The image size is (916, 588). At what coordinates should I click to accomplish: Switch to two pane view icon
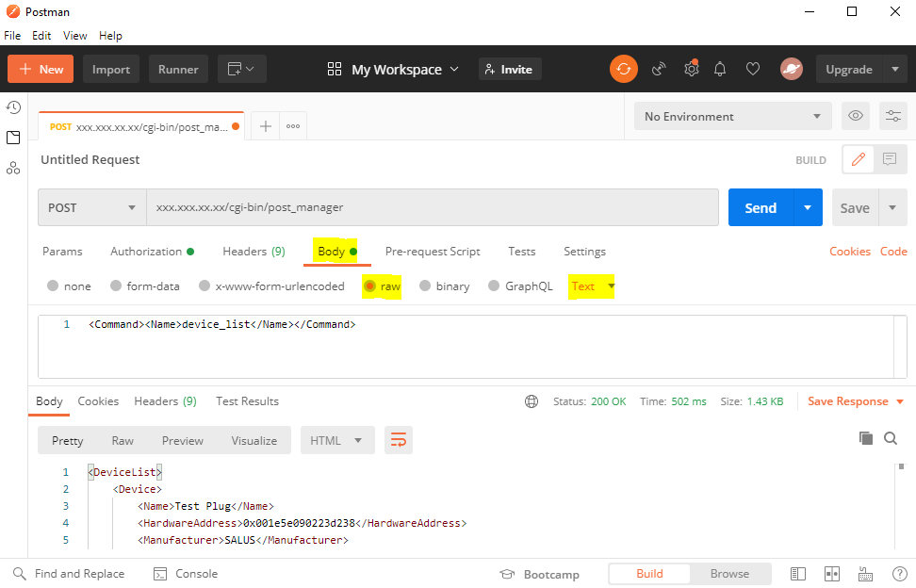pos(832,574)
